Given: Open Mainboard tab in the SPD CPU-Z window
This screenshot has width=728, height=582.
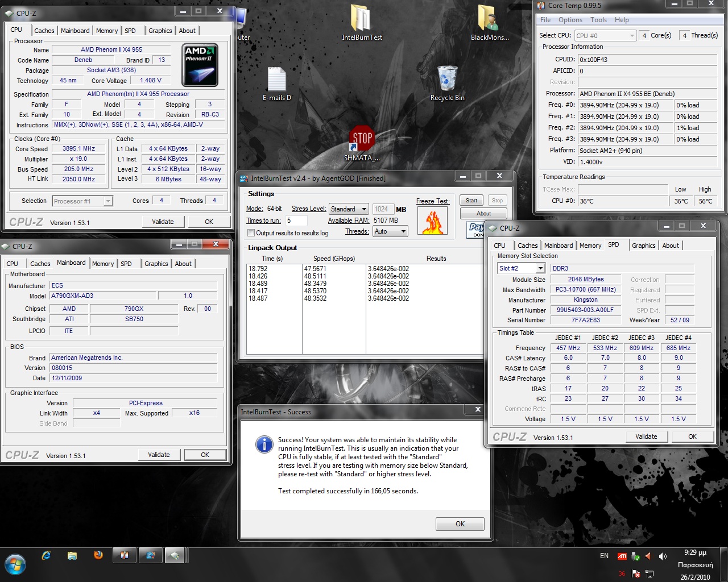Looking at the screenshot, I should [559, 246].
